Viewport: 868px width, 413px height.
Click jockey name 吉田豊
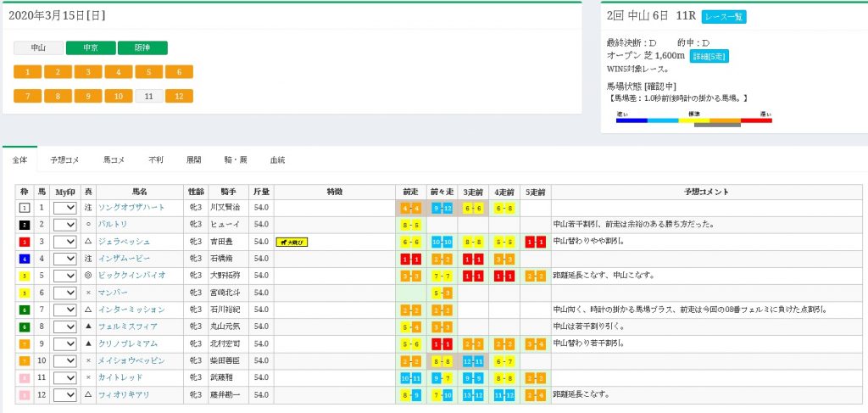pos(221,242)
